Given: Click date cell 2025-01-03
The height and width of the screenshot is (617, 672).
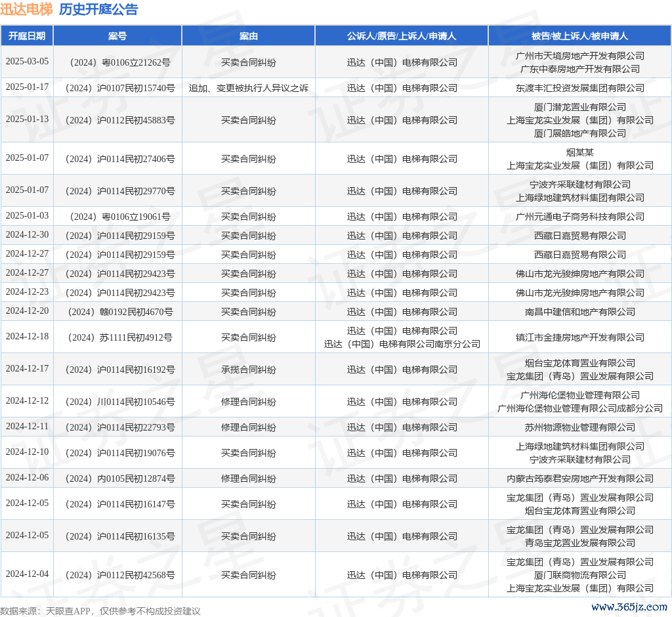Looking at the screenshot, I should [27, 215].
